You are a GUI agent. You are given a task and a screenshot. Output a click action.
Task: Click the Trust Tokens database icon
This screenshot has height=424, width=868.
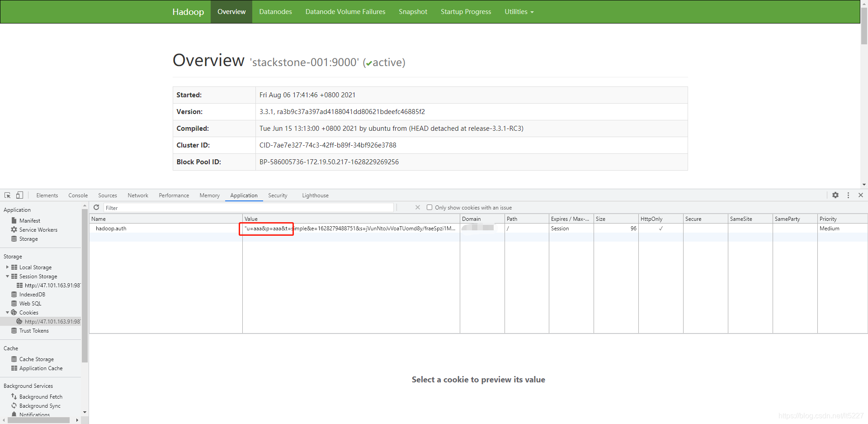tap(14, 330)
